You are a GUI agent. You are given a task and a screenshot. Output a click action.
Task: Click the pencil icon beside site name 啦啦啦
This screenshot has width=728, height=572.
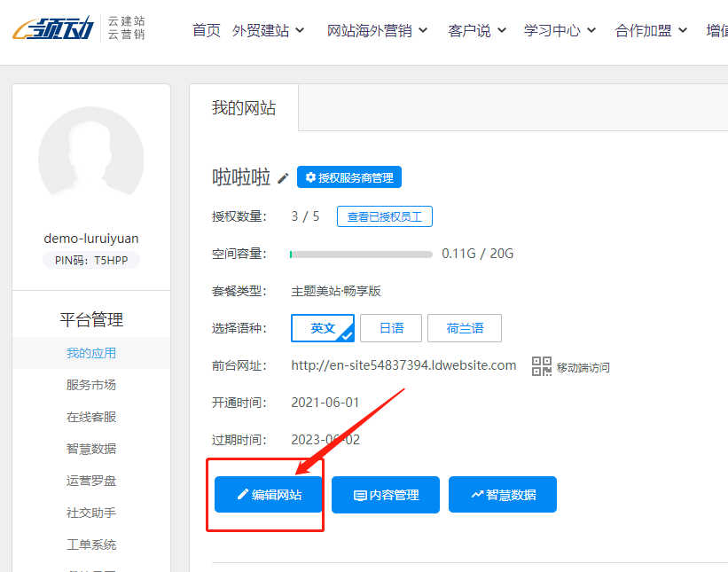pos(284,178)
